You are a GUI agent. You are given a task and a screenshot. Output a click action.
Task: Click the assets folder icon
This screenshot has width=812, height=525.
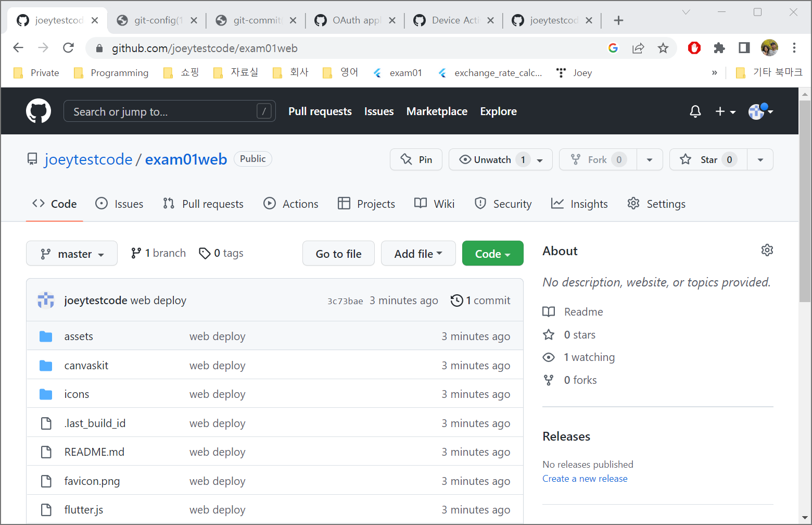[46, 336]
